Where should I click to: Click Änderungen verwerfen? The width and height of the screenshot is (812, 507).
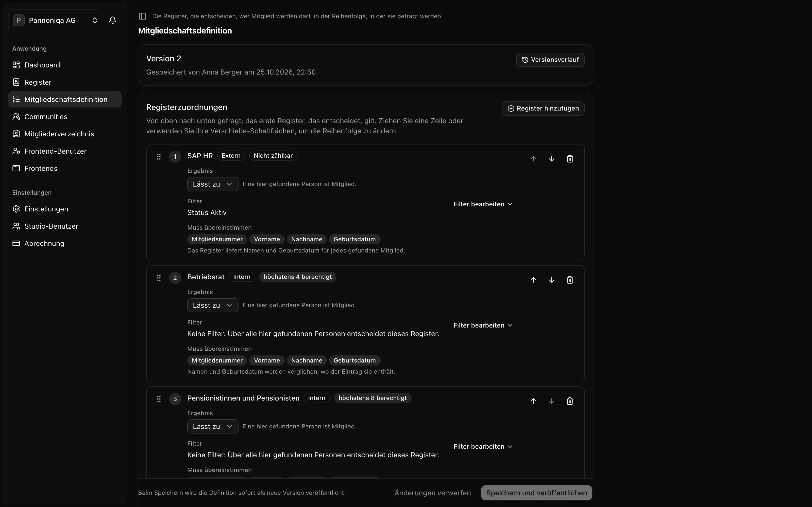(x=432, y=493)
